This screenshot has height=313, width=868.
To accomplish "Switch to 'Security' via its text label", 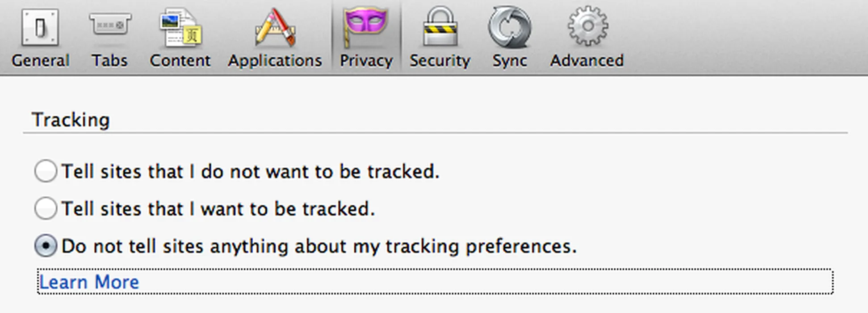I will pos(440,61).
